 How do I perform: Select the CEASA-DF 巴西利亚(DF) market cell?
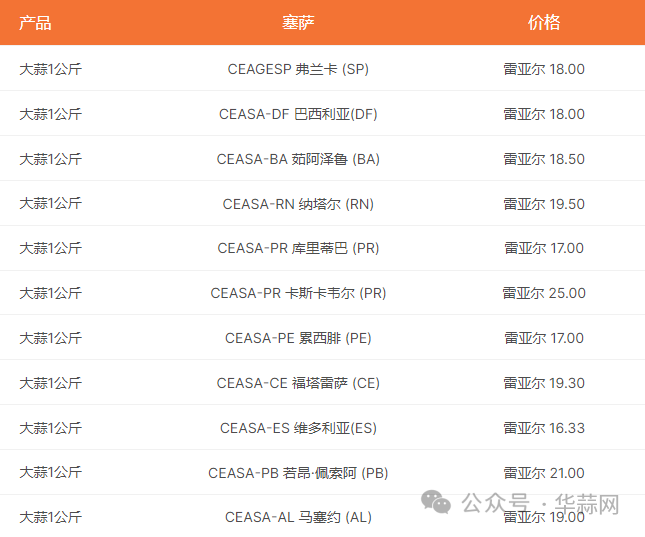pos(298,114)
